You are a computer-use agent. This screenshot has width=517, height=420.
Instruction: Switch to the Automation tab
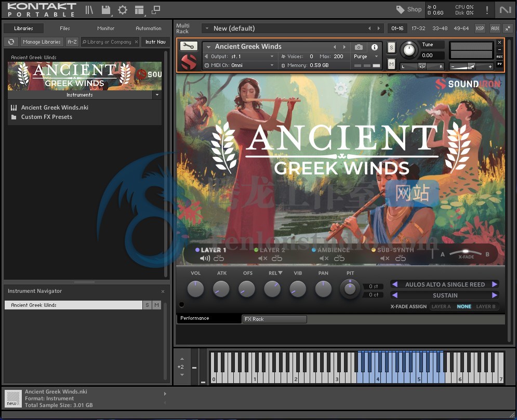pos(149,29)
